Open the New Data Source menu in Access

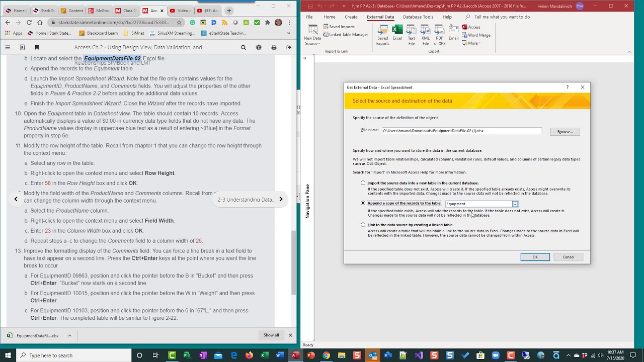pyautogui.click(x=312, y=35)
